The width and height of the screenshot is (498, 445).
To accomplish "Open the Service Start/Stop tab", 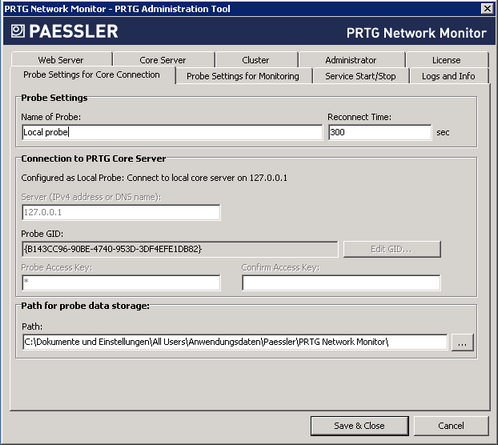I will (x=361, y=76).
